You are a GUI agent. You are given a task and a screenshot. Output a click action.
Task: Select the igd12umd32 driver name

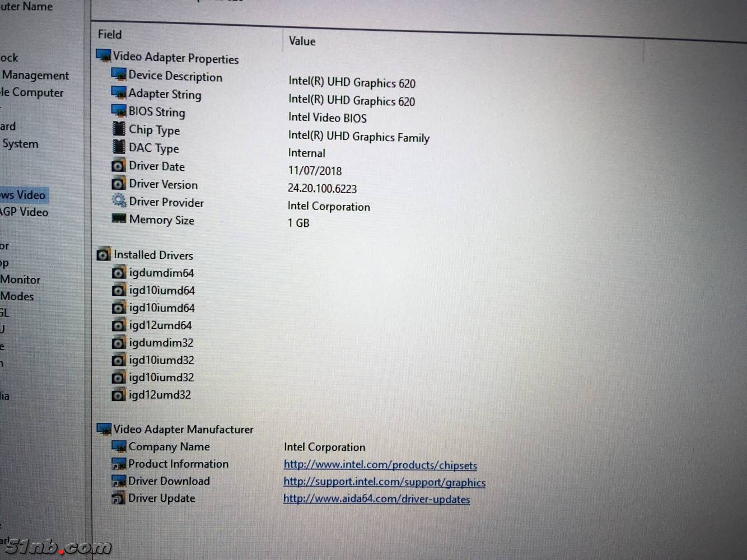[x=160, y=395]
